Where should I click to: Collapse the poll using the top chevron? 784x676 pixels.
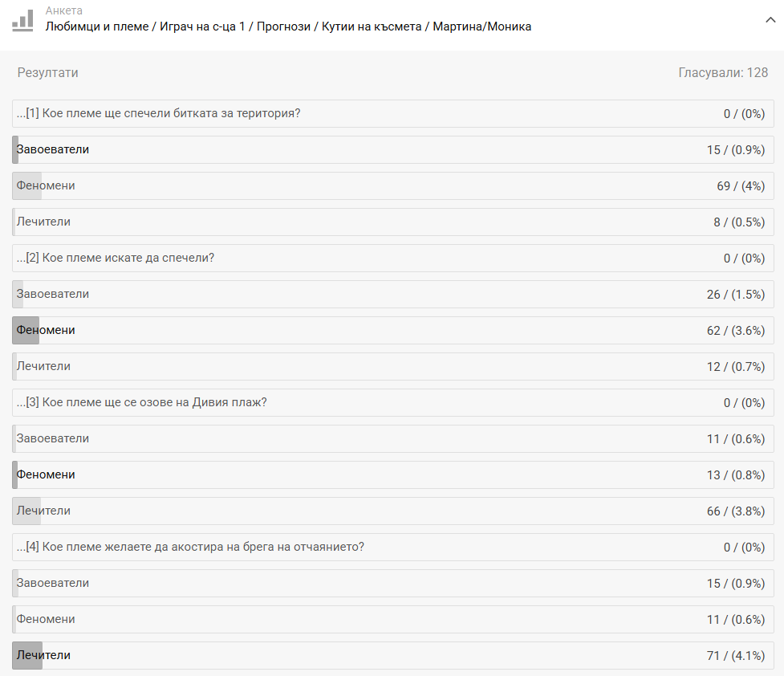click(x=770, y=20)
